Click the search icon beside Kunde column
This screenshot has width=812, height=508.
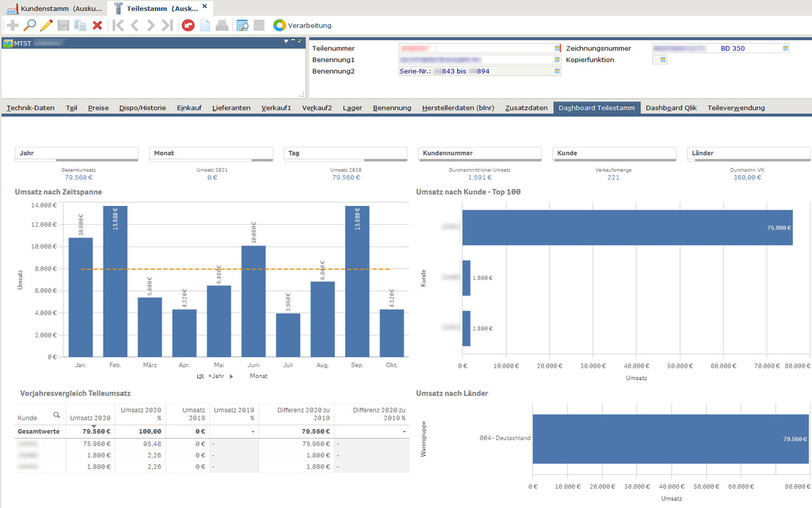pyautogui.click(x=56, y=415)
